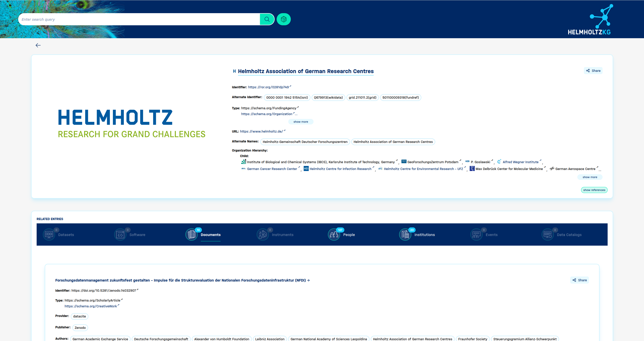644x341 pixels.
Task: Click the Instruments microscope icon
Action: pyautogui.click(x=263, y=235)
